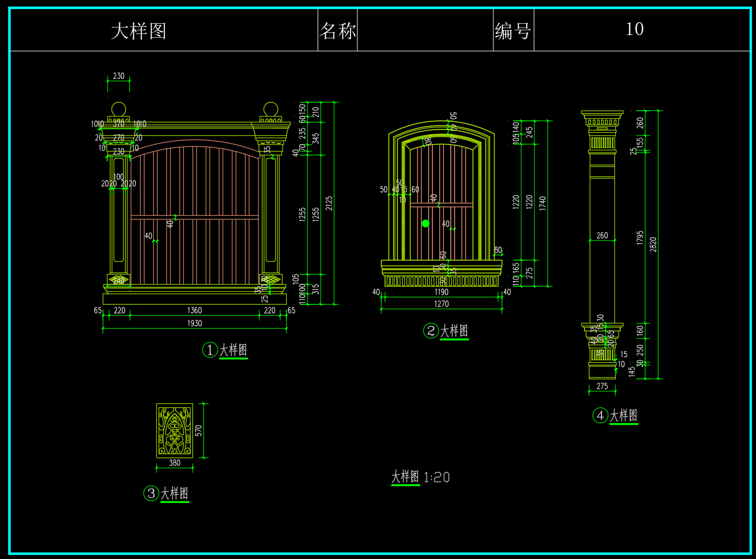Click the 编号 cell in the title block

click(513, 31)
